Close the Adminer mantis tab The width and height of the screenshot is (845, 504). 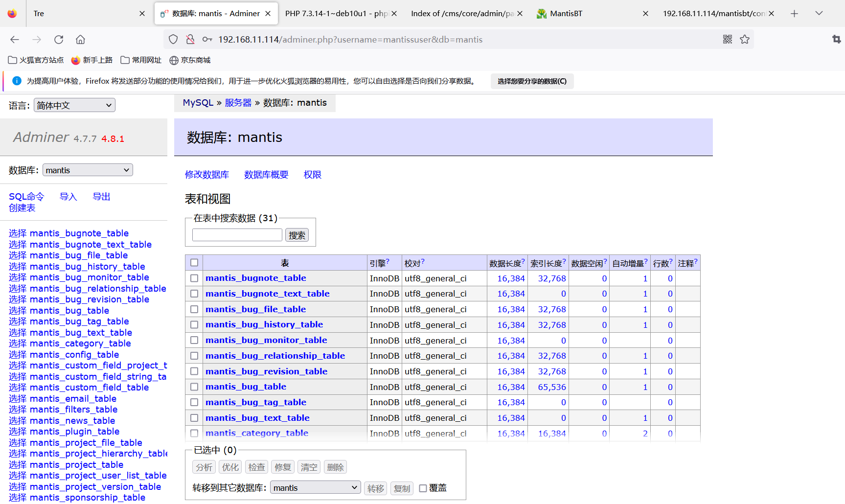(268, 14)
